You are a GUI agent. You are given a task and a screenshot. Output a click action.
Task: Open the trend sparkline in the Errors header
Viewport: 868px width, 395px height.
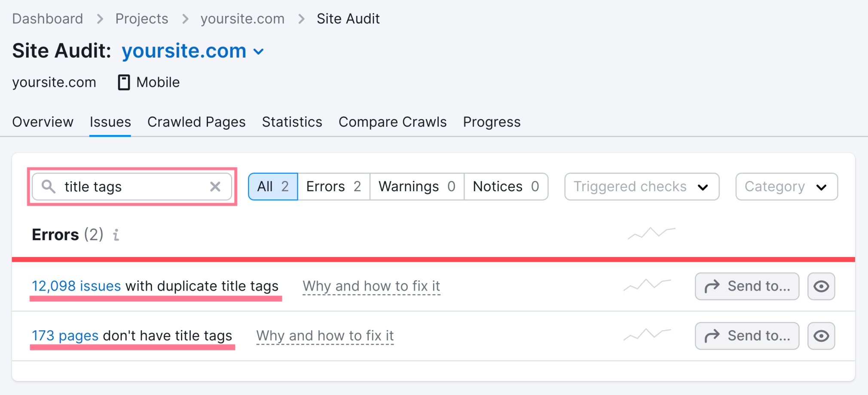point(651,233)
